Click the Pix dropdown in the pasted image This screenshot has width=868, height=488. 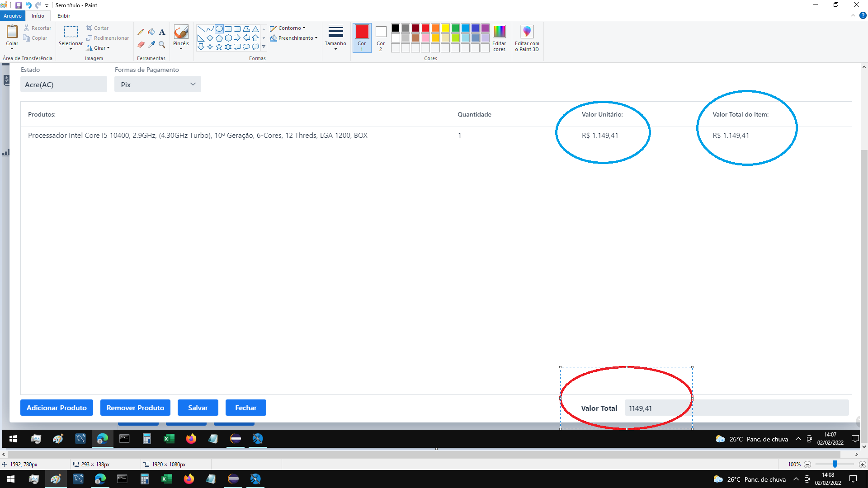click(x=158, y=84)
